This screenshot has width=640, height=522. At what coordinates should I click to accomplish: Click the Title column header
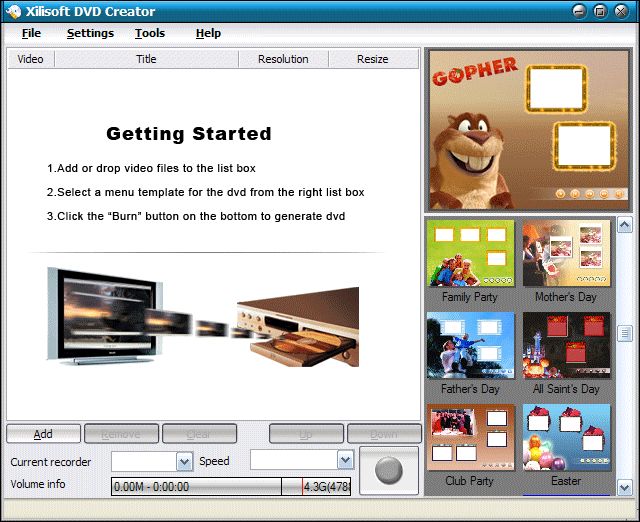[146, 59]
